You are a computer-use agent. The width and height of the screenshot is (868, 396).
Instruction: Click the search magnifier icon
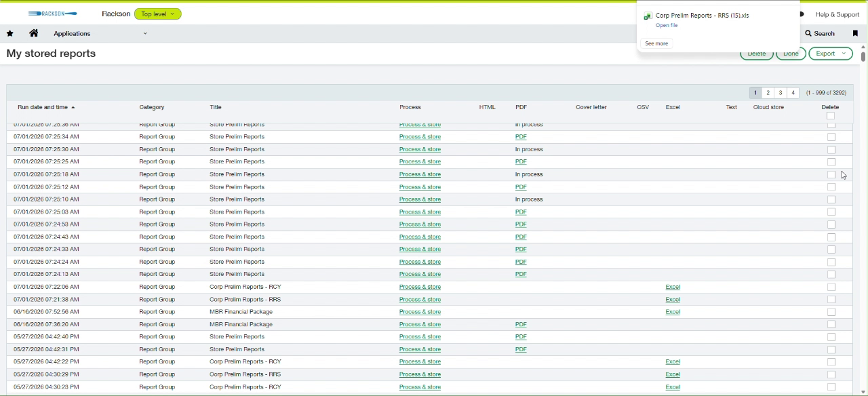click(x=808, y=33)
